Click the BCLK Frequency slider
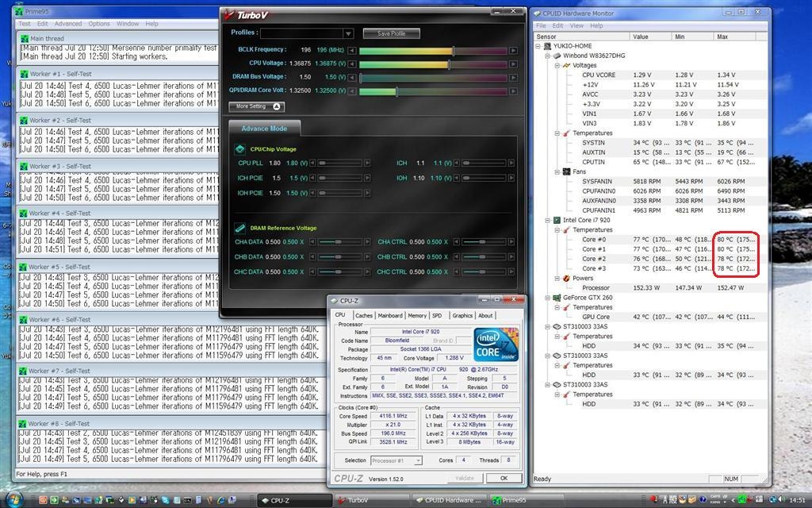This screenshot has width=812, height=508. point(433,51)
